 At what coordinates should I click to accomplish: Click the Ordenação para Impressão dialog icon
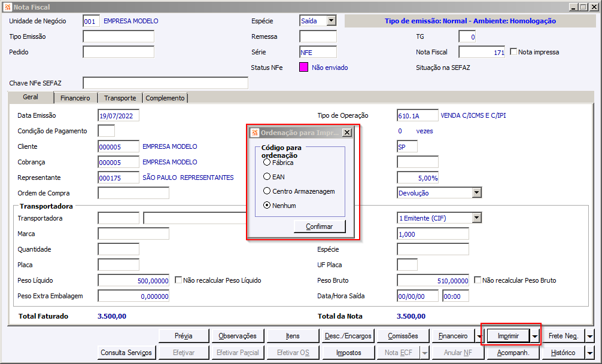coord(254,133)
